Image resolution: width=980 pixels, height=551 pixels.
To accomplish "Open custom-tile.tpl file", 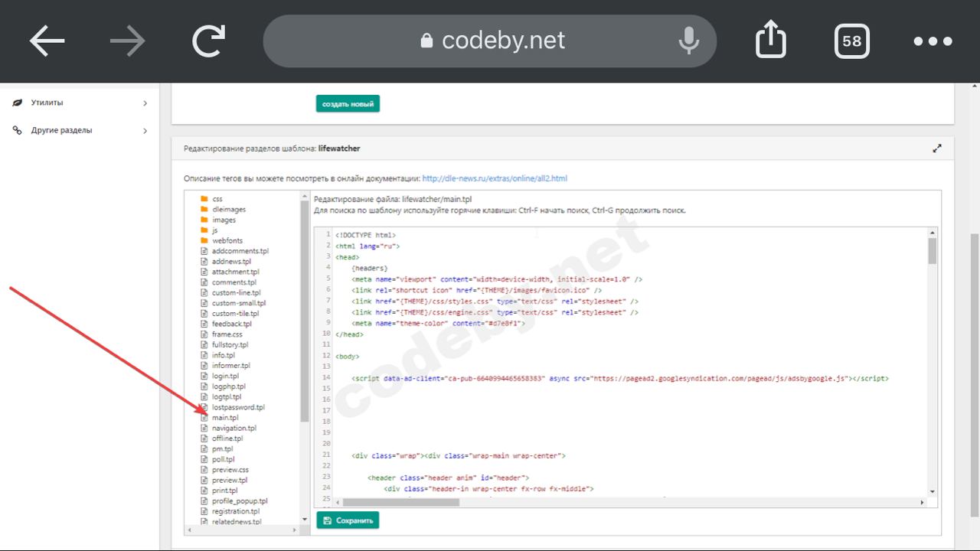I will (236, 313).
